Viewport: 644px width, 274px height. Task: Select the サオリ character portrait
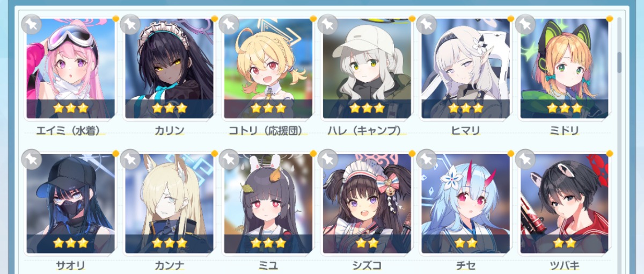pyautogui.click(x=70, y=204)
